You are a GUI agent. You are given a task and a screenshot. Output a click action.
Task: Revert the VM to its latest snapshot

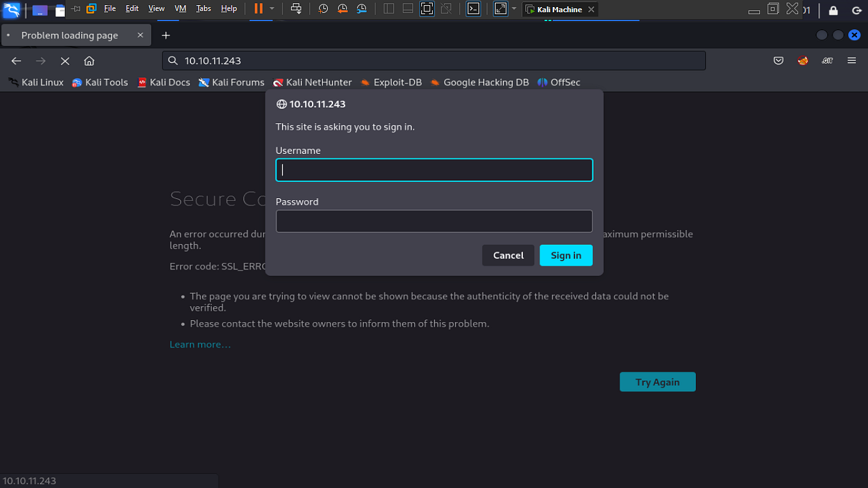click(342, 9)
